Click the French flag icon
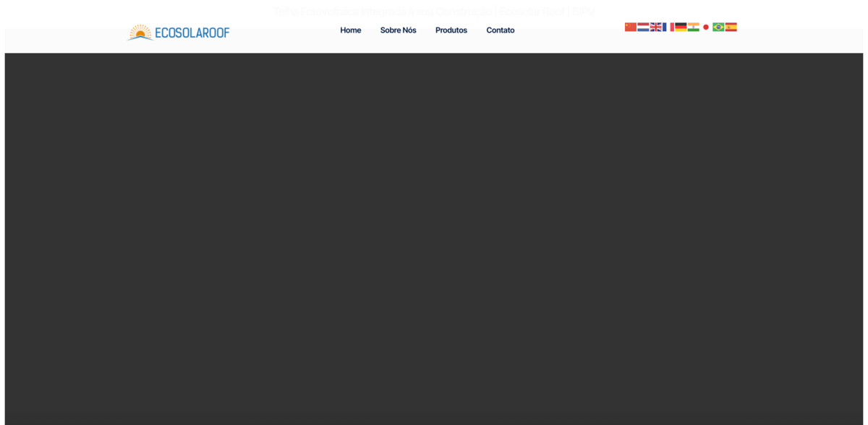868x425 pixels. 668,27
